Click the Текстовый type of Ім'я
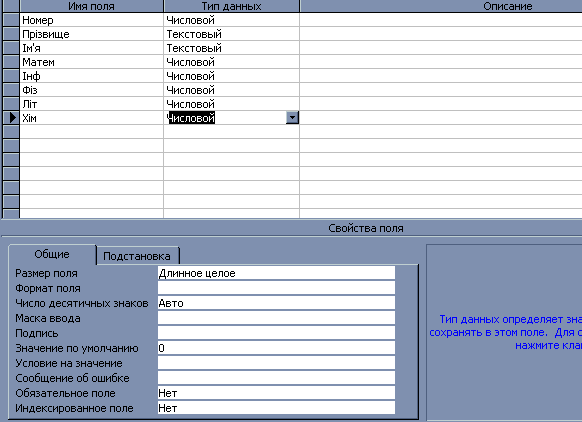Screen dimensions: 582x422 231,48
